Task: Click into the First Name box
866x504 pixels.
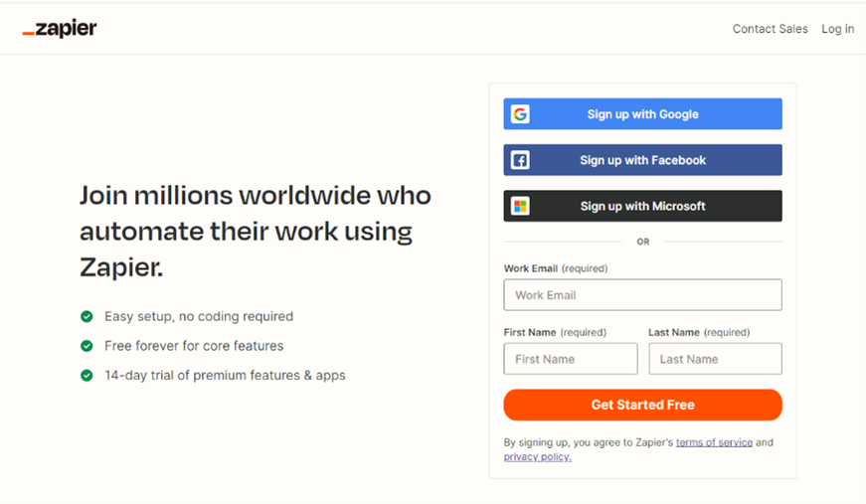Action: [571, 359]
